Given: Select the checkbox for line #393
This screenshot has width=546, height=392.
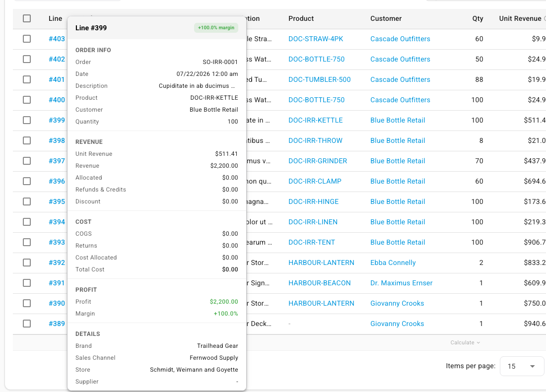Looking at the screenshot, I should click(27, 242).
